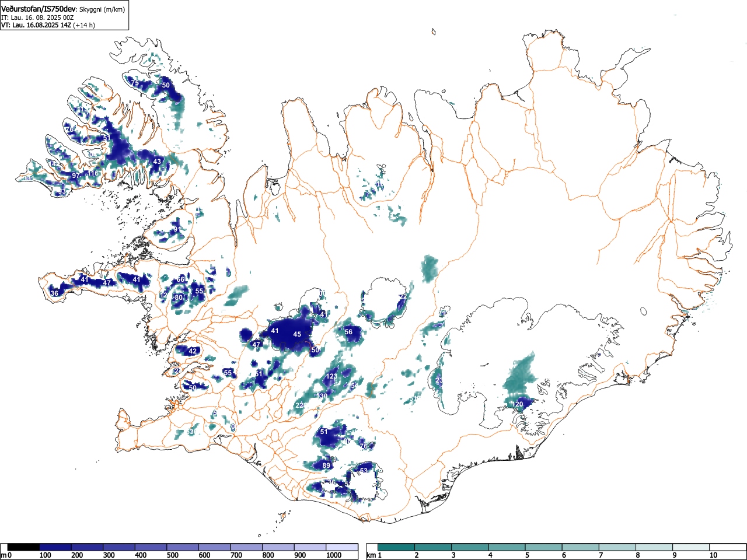747x560 pixels.
Task: Click the visibility value '56' on the map
Action: (x=348, y=332)
